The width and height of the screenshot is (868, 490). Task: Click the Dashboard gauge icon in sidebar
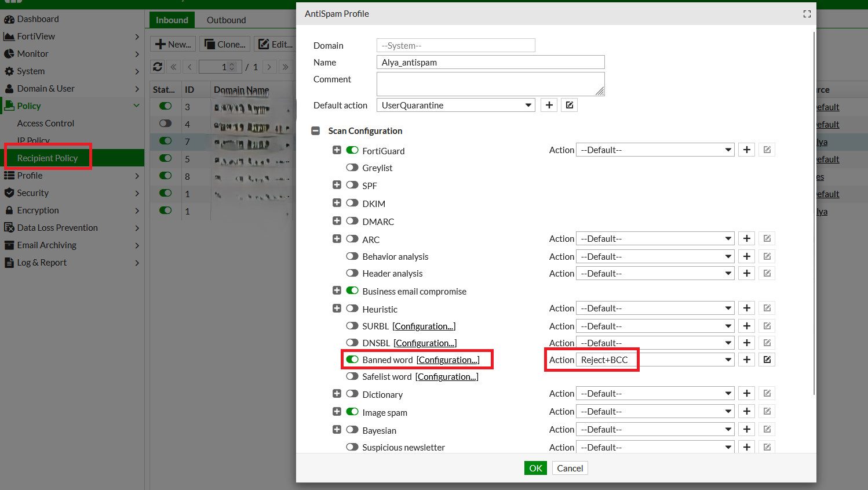(9, 19)
